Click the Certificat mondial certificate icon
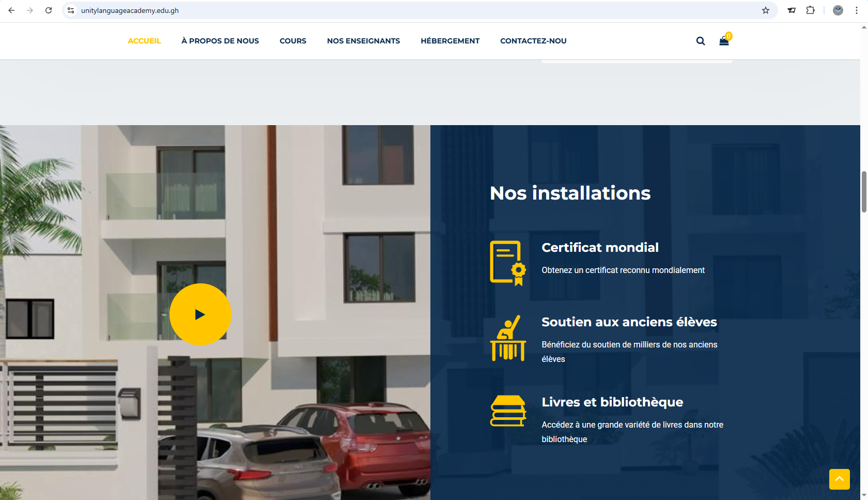This screenshot has height=500, width=868. point(507,263)
